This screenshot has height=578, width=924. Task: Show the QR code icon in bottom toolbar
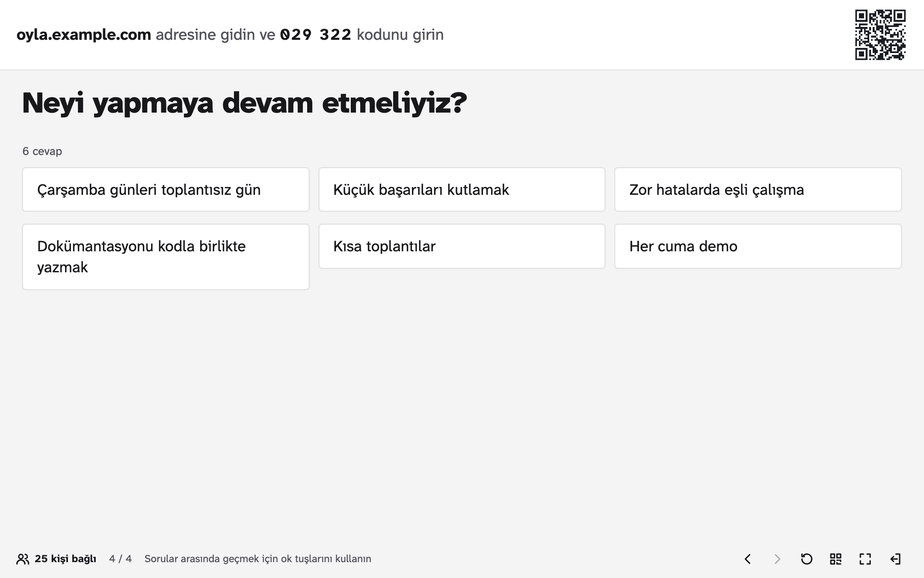pos(836,559)
